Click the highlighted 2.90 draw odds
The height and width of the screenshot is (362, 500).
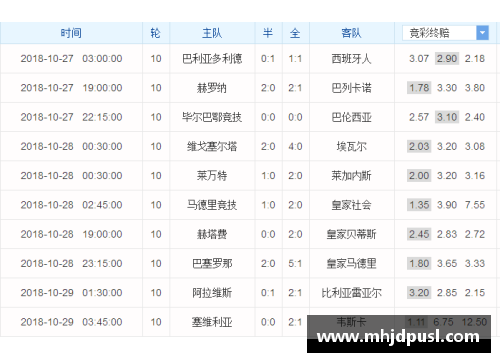tap(447, 59)
